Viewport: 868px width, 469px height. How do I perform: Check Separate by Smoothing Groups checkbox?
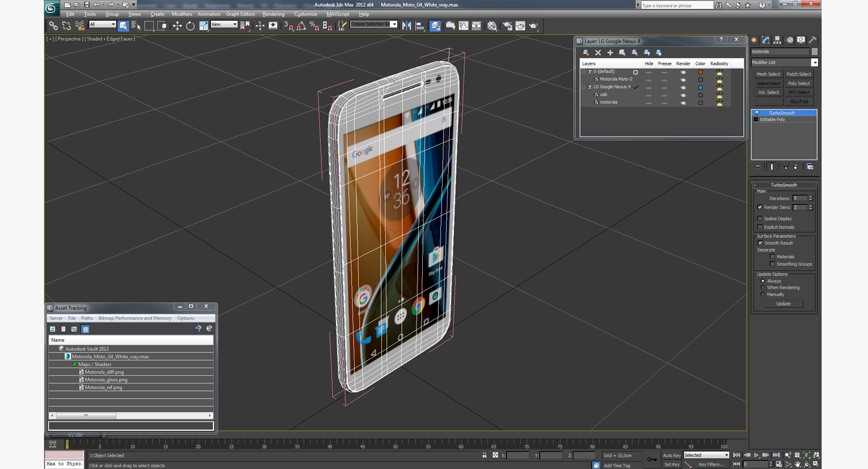pos(772,264)
